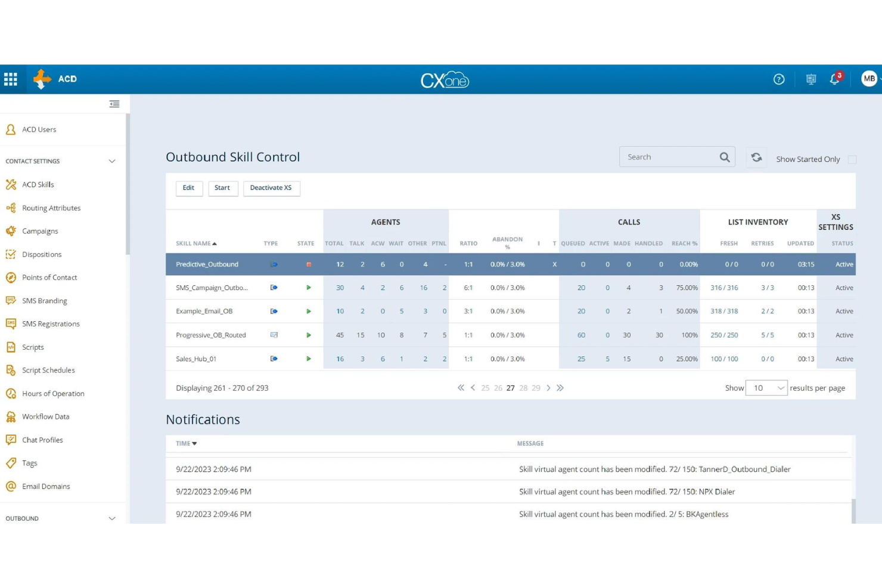
Task: Click the state icon for Example_Email_OB
Action: click(309, 311)
